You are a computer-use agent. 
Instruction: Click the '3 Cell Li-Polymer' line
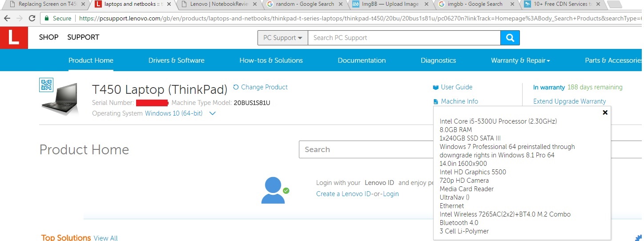[464, 231]
